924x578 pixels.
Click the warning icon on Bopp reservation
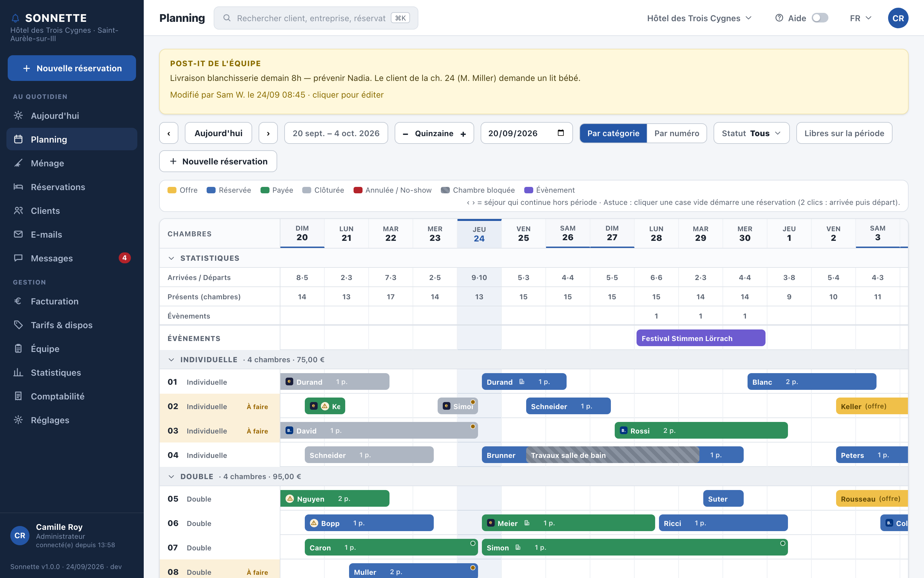[314, 523]
